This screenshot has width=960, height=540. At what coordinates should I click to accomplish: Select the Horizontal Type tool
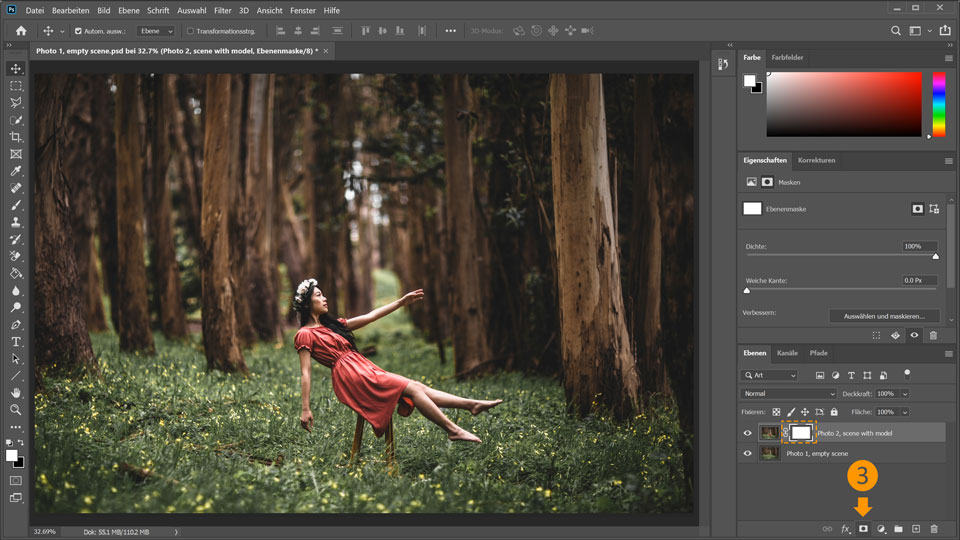click(16, 341)
